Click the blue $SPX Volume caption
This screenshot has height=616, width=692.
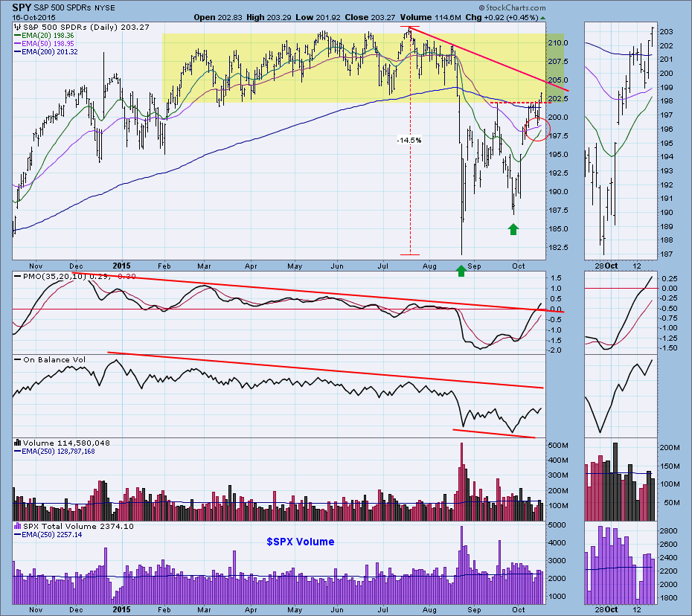point(301,542)
